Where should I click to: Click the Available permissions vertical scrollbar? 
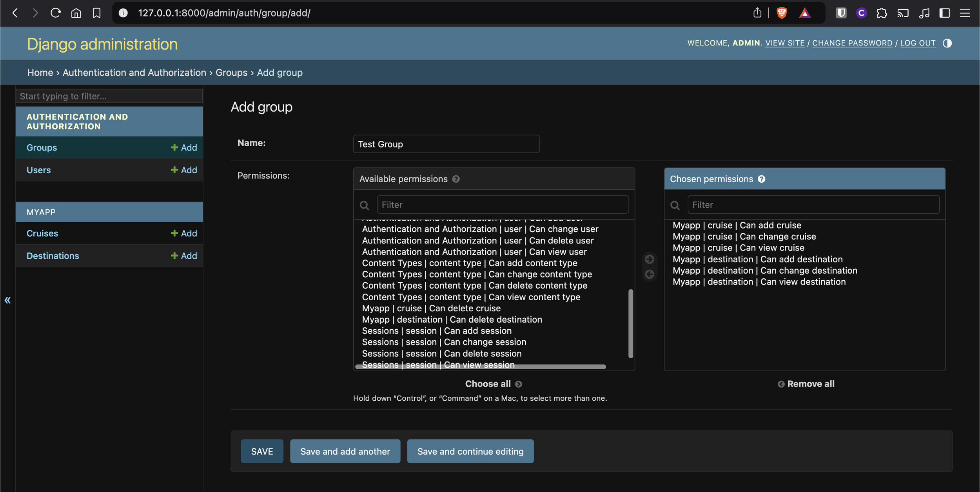tap(630, 323)
